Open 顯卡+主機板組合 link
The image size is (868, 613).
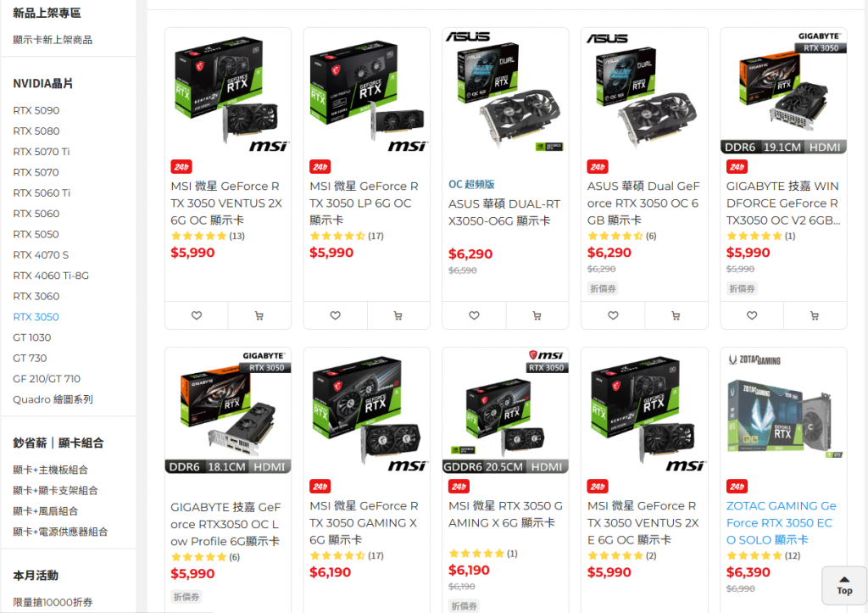click(50, 470)
